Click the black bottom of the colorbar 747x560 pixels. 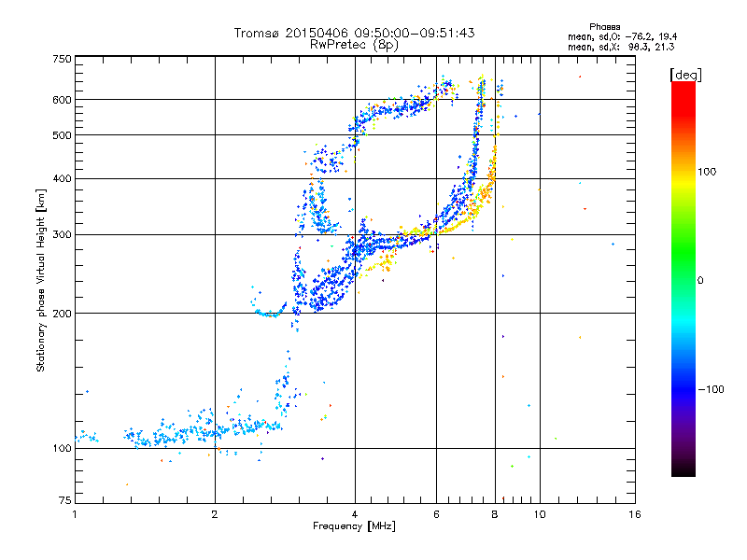[x=684, y=469]
